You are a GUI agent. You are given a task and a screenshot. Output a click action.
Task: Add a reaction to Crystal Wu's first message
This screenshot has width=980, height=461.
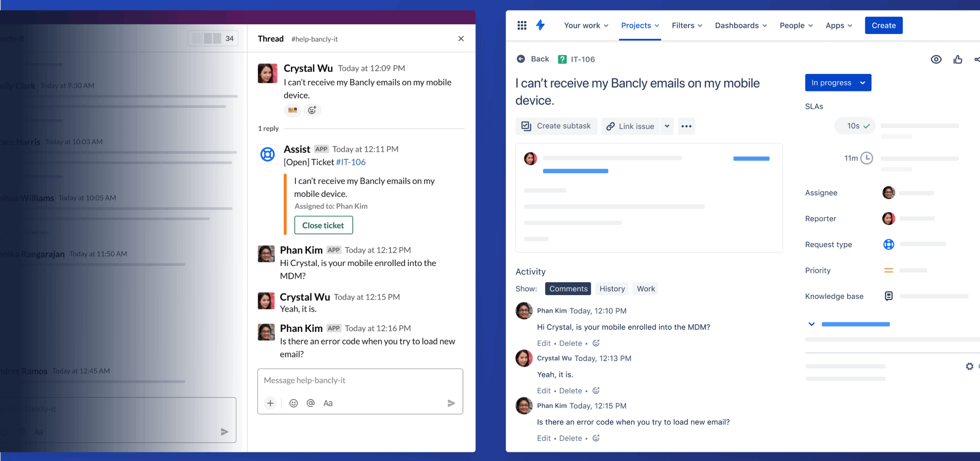tap(312, 110)
